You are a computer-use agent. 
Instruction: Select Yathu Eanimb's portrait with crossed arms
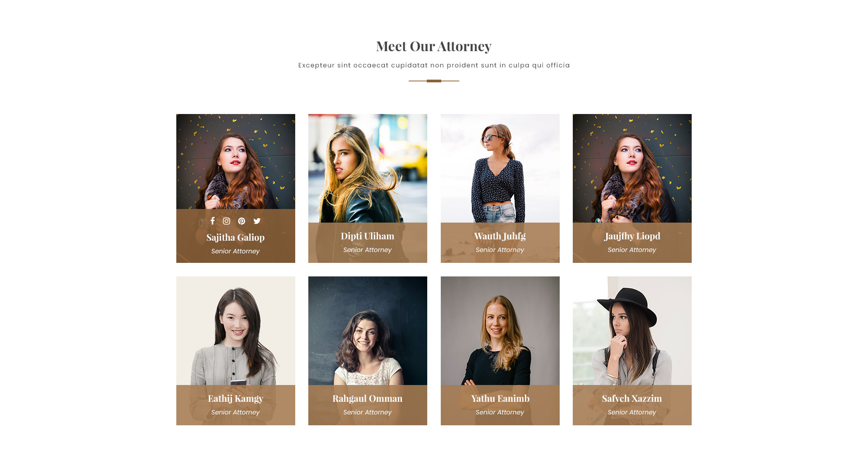tap(500, 331)
